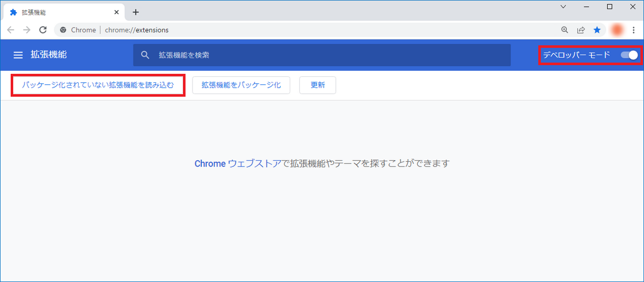Open the tab search chevron

pyautogui.click(x=563, y=7)
